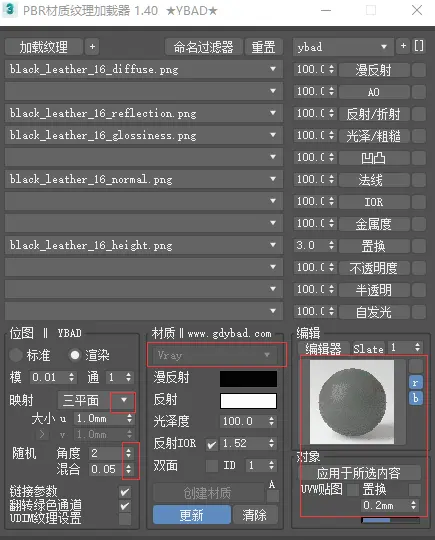The image size is (435, 540).
Task: Adjust the 混合 spinner arrows
Action: click(x=128, y=469)
